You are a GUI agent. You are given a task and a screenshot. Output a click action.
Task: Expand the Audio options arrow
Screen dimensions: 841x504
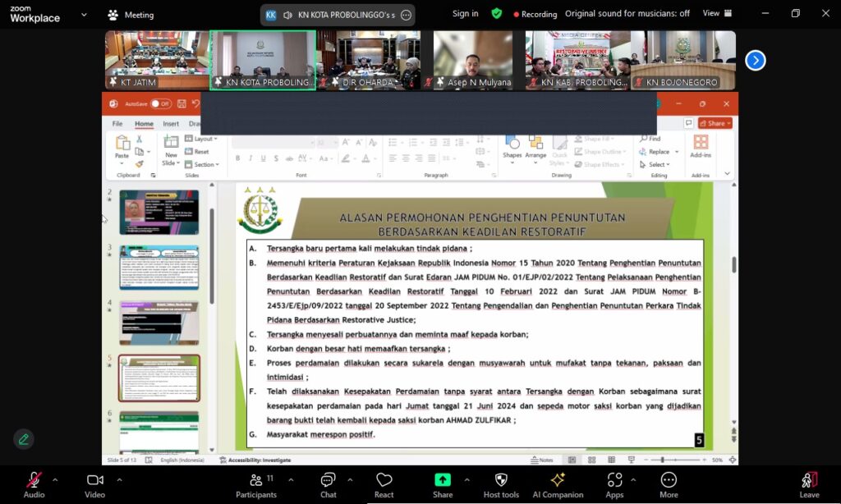click(x=55, y=480)
